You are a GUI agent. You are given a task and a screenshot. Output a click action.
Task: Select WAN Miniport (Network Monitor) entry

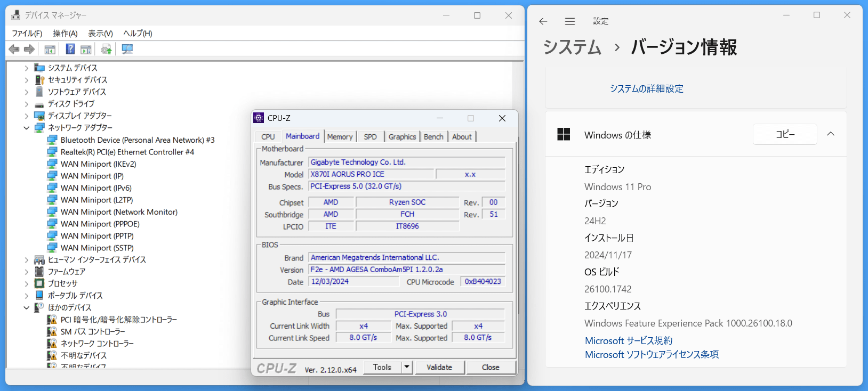[x=119, y=212]
